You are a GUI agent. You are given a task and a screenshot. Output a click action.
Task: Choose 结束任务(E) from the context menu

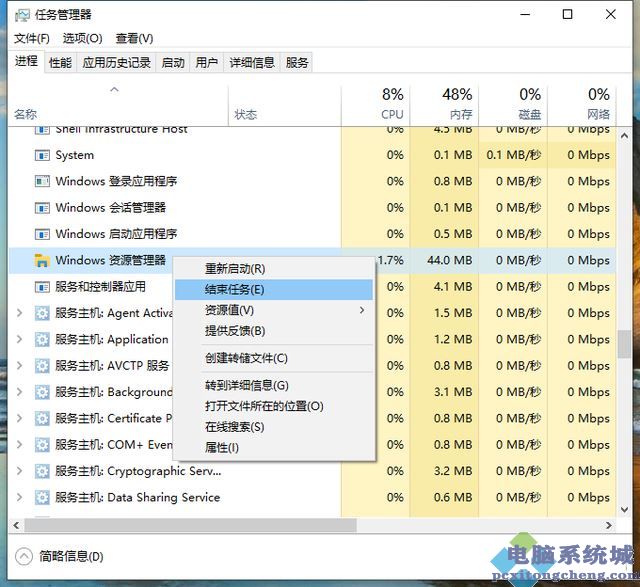click(274, 289)
